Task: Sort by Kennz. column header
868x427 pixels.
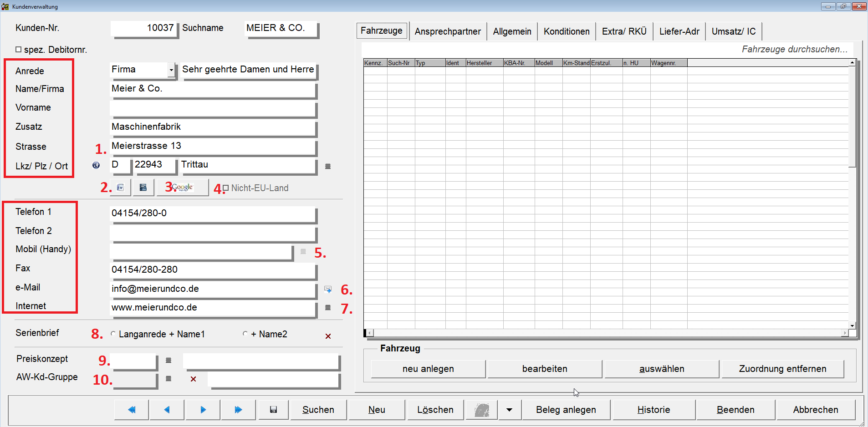Action: [x=375, y=63]
